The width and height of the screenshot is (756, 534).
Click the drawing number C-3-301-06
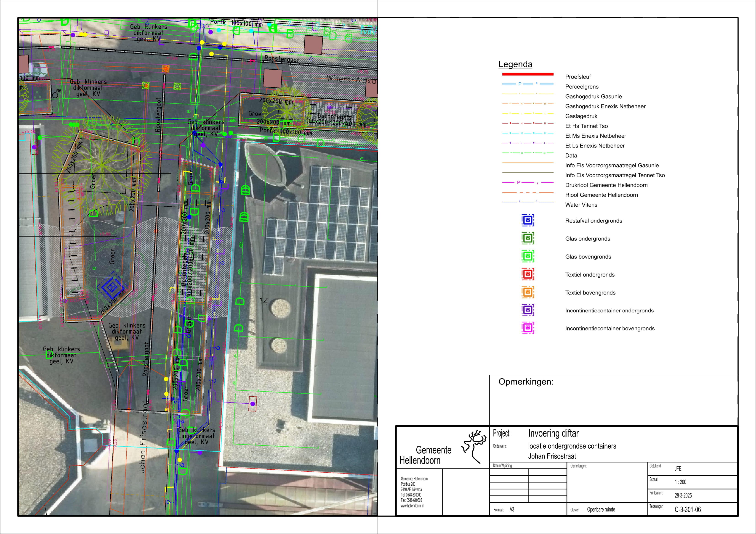pos(687,509)
